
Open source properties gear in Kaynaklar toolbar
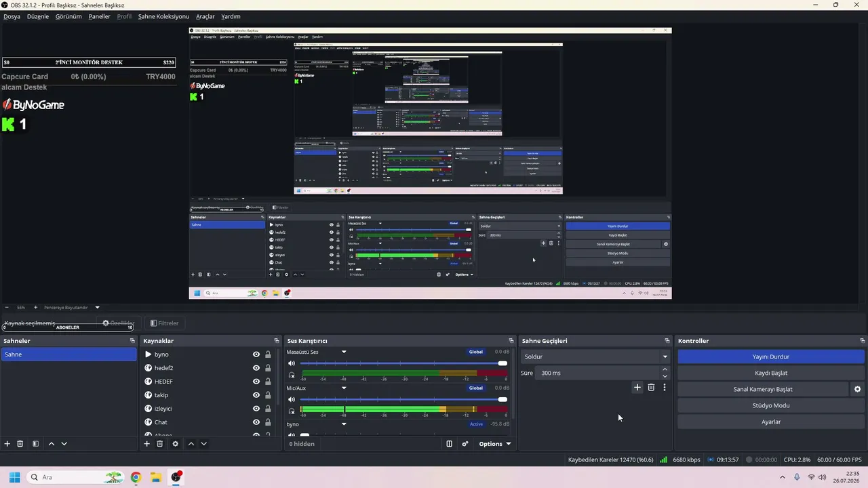coord(175,444)
